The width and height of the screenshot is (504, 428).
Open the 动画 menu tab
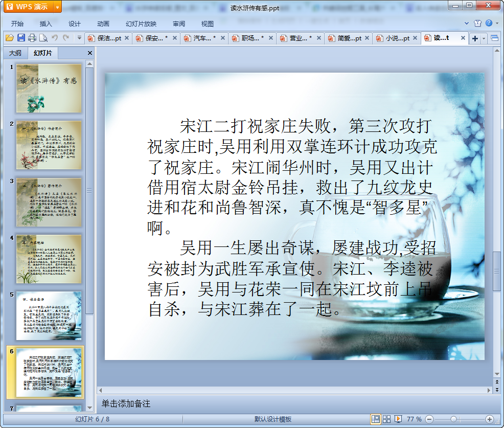(x=103, y=24)
